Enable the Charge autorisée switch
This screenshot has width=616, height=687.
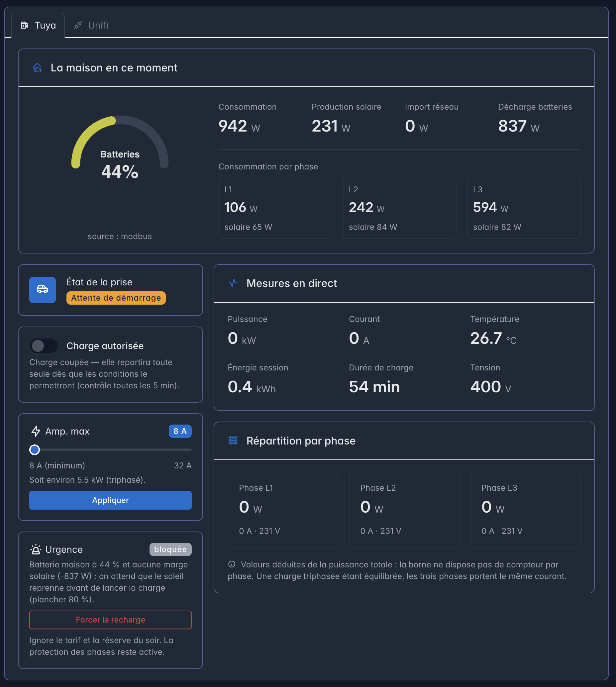pyautogui.click(x=44, y=346)
